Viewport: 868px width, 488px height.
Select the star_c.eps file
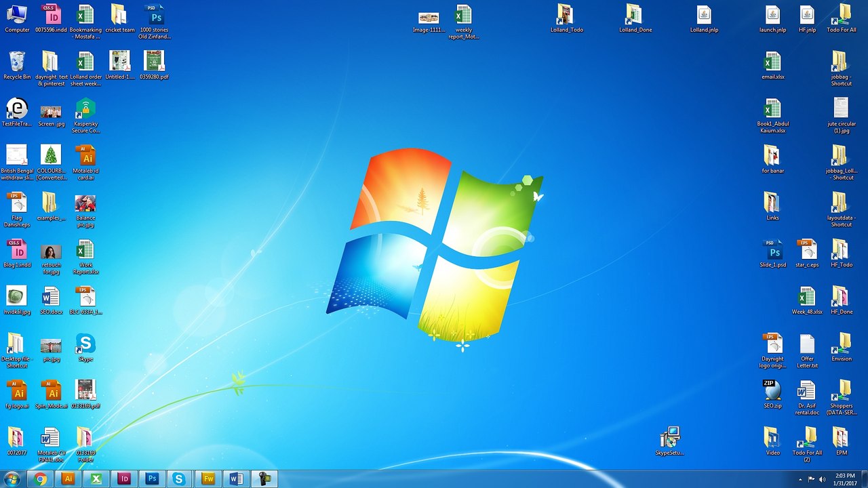click(x=807, y=253)
